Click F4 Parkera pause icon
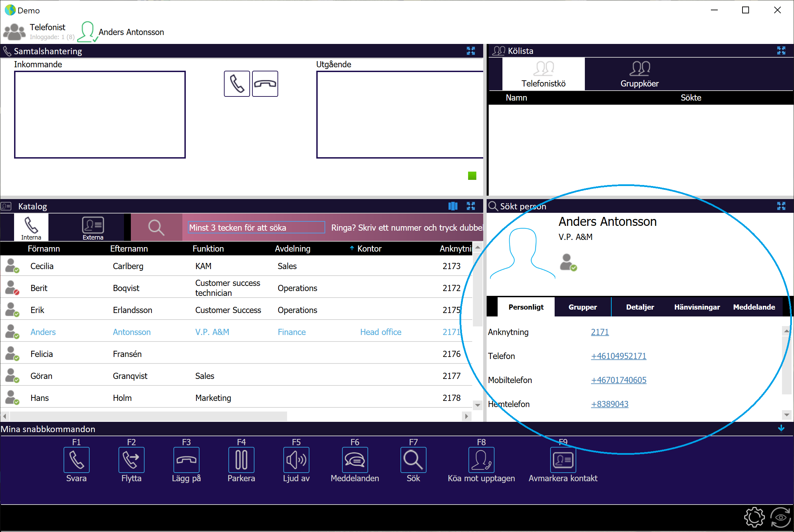Screen dimensions: 794x532 coord(241,460)
